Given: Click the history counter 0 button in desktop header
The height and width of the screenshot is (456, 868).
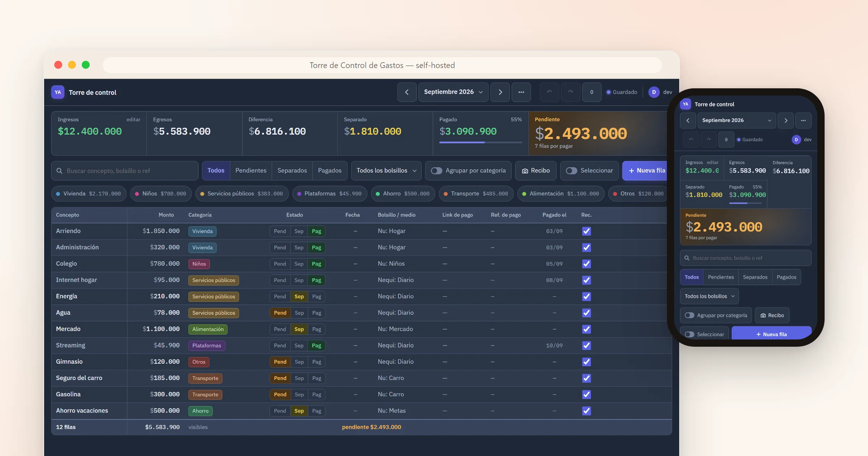Looking at the screenshot, I should point(592,92).
